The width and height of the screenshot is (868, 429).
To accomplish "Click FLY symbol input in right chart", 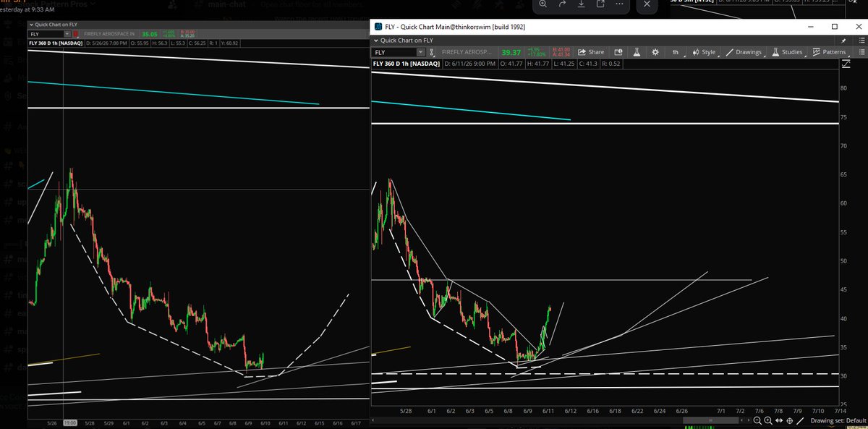I will click(x=394, y=52).
